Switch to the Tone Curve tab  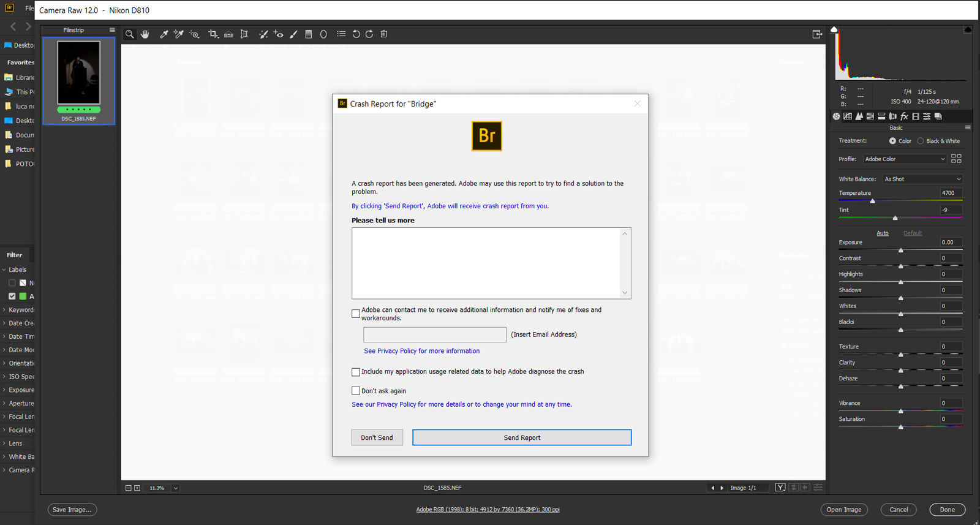[x=848, y=116]
